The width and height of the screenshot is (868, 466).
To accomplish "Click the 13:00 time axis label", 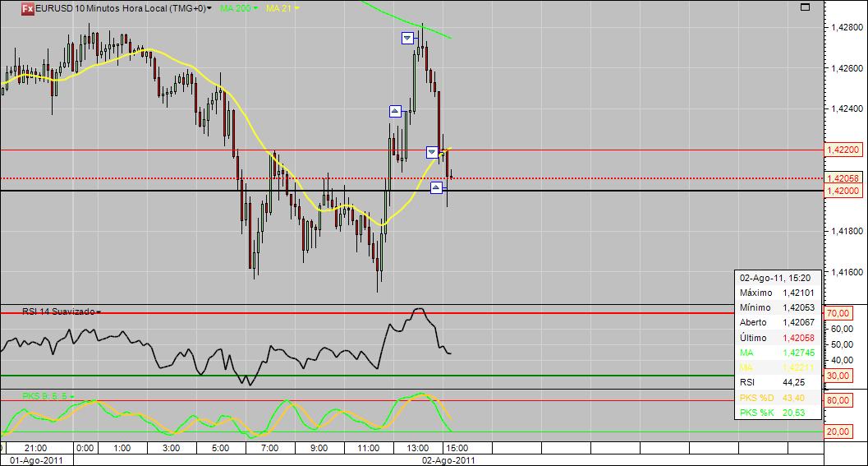I will pyautogui.click(x=417, y=448).
